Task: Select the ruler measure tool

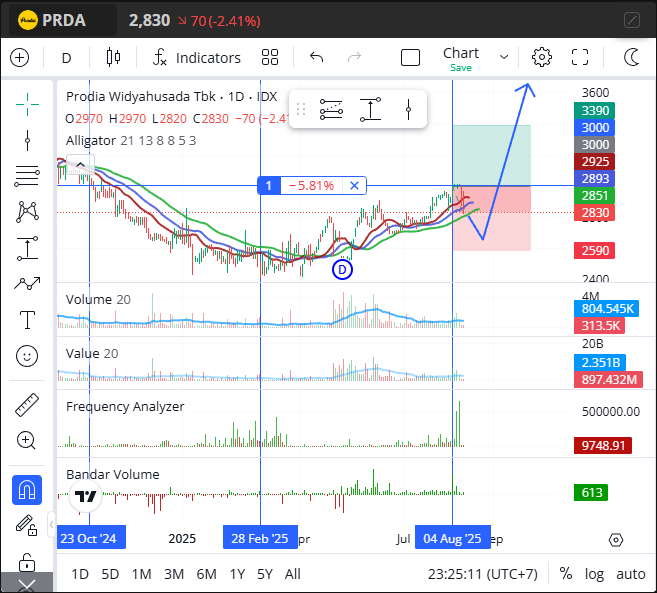Action: click(27, 405)
